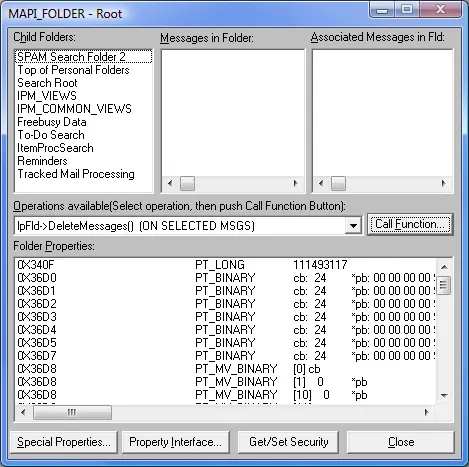469x467 pixels.
Task: Click inside Associated Messages in Fld list
Action: coord(383,113)
